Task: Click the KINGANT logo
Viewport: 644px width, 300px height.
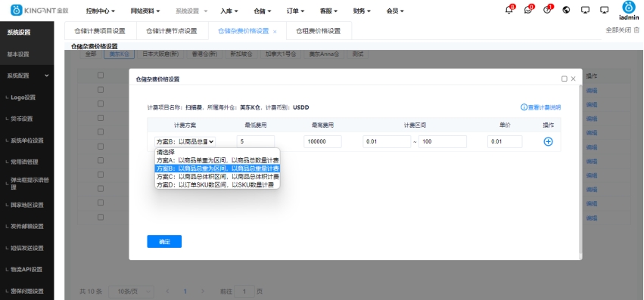Action: (x=39, y=11)
